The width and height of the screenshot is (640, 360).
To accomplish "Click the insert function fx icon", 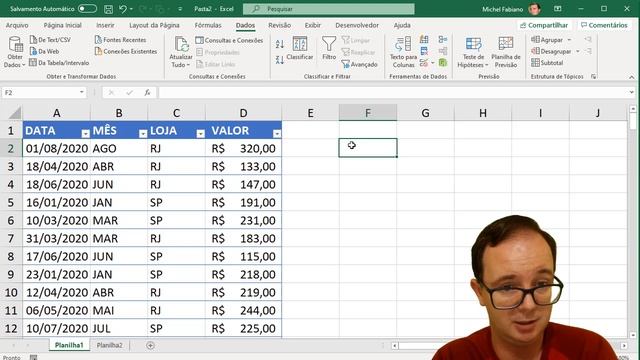I will coord(147,93).
